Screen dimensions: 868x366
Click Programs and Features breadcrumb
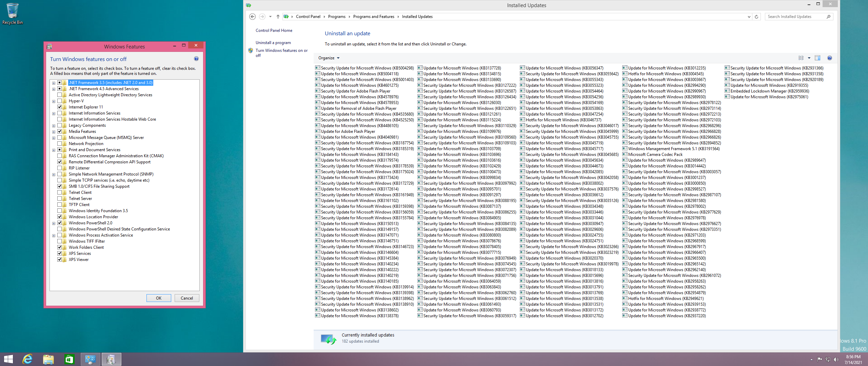pyautogui.click(x=374, y=17)
